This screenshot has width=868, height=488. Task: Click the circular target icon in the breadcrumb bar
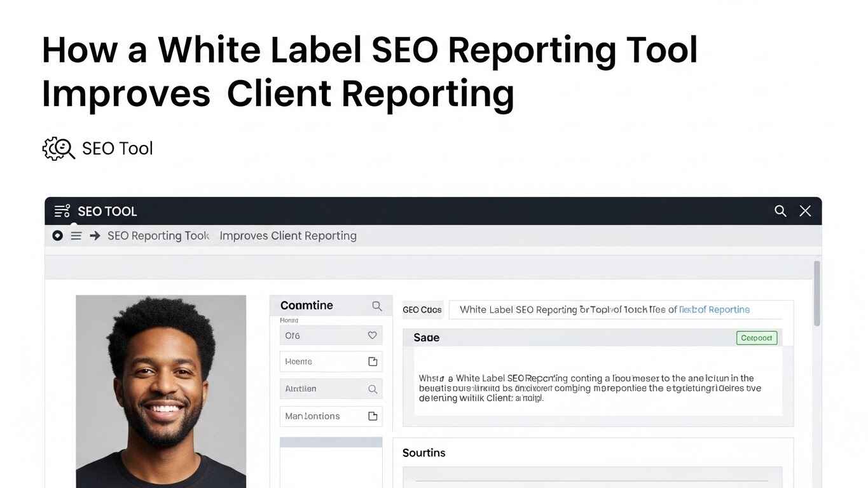point(57,235)
